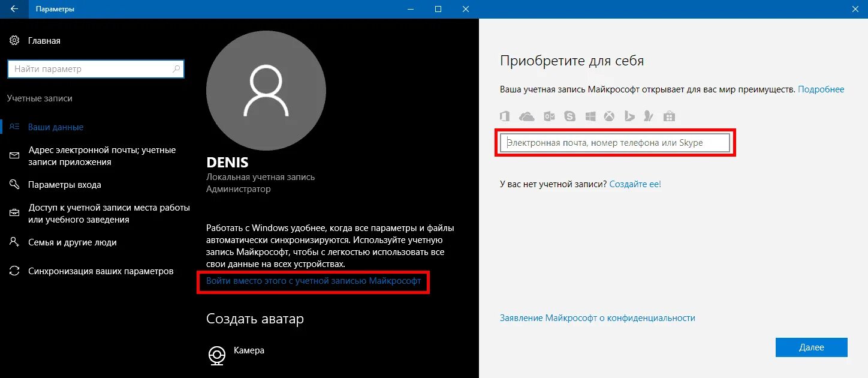Click the Windows logo icon in the services row
The width and height of the screenshot is (868, 378).
point(590,116)
